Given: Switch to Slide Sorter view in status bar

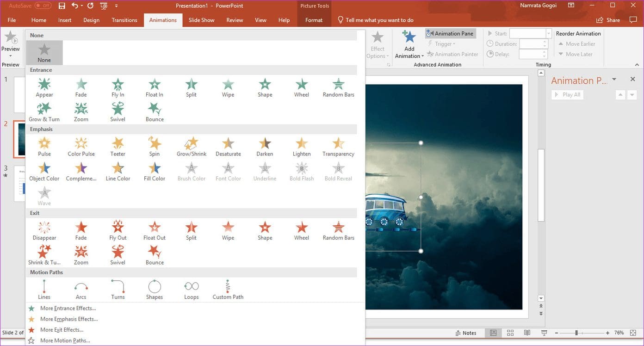Looking at the screenshot, I should tap(510, 333).
